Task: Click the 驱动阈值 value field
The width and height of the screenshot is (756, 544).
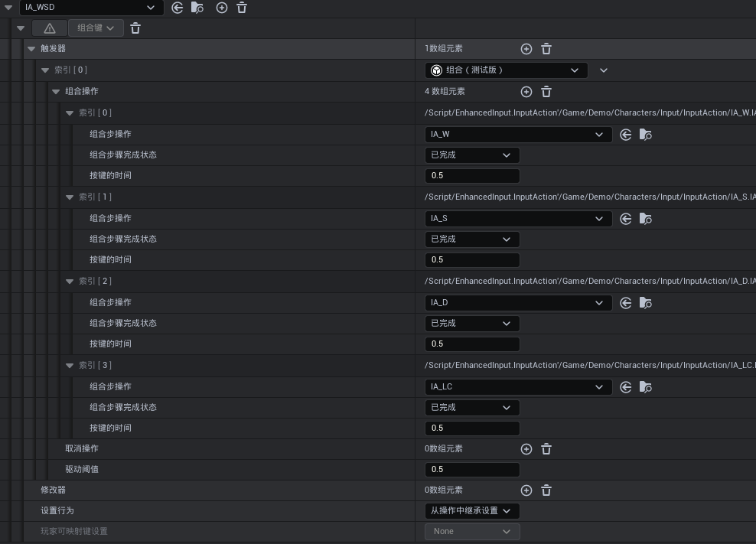Action: (x=472, y=470)
